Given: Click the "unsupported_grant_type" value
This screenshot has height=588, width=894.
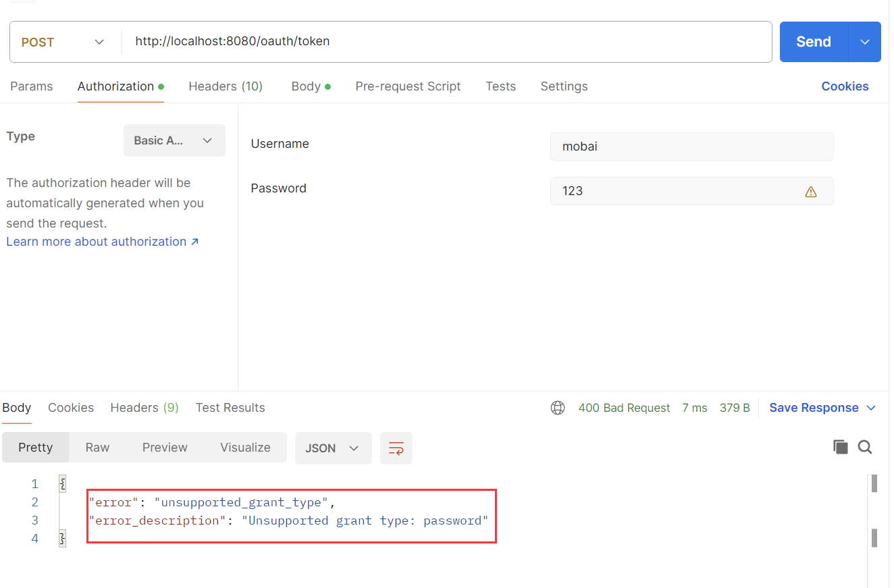Looking at the screenshot, I should click(x=242, y=502).
